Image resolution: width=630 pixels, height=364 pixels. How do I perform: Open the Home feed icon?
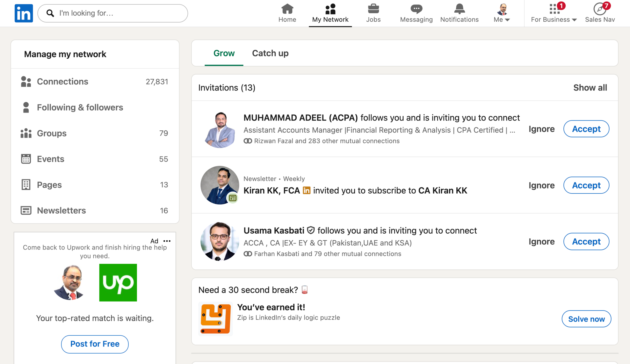click(287, 9)
